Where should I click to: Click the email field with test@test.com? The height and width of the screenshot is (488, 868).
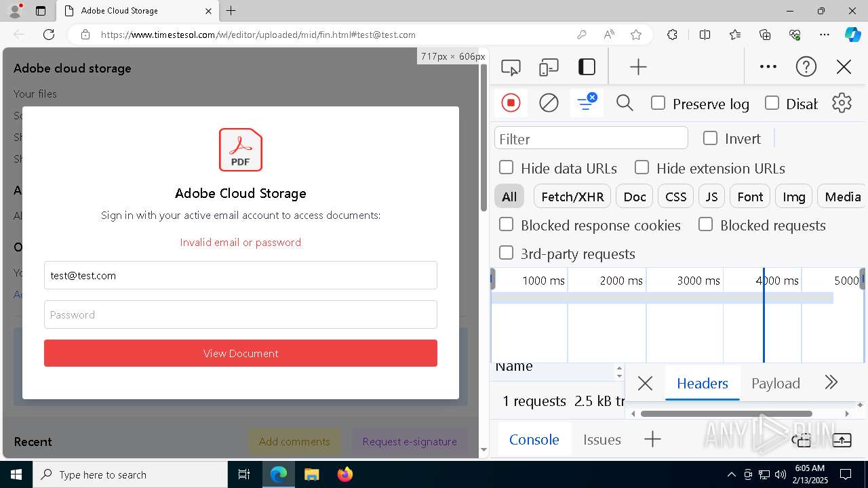click(241, 275)
